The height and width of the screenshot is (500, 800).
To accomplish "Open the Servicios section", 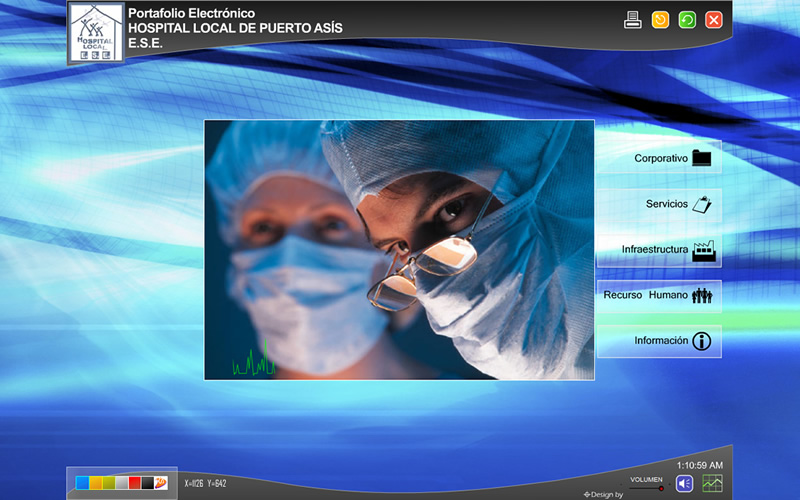I will 659,205.
